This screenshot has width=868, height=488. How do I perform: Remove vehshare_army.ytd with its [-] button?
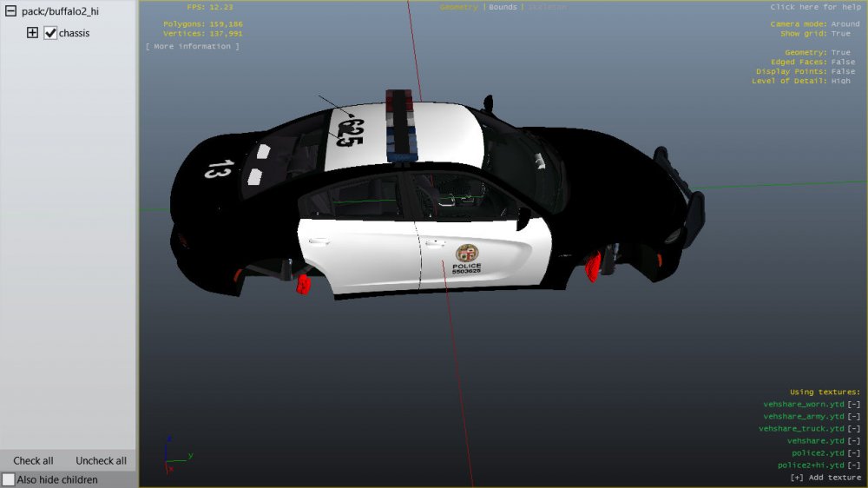854,417
